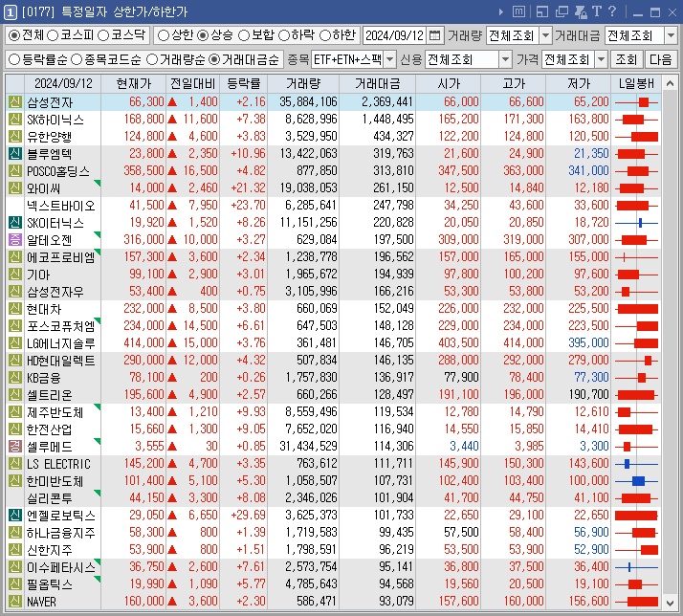Select the stock name 셀트리온
Image resolution: width=683 pixels, height=616 pixels.
coord(49,395)
